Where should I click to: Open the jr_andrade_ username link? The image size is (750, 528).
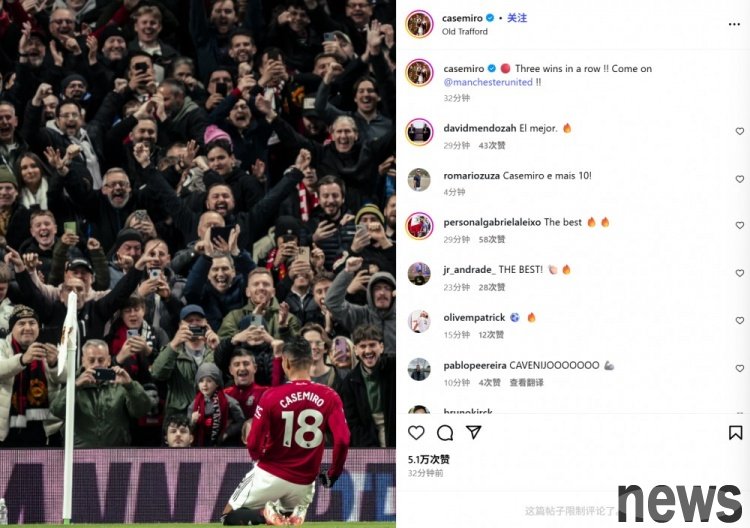tap(469, 270)
